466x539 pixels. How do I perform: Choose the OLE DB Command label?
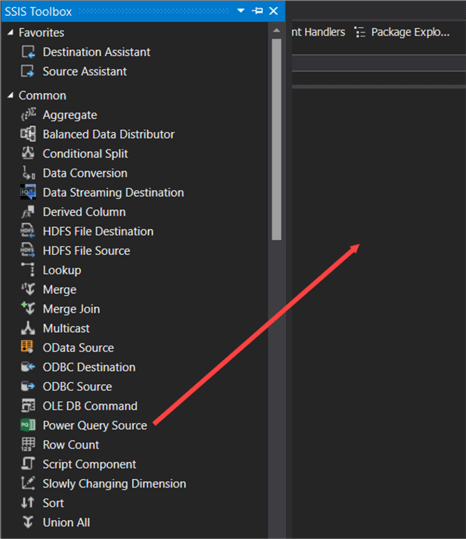click(x=90, y=406)
